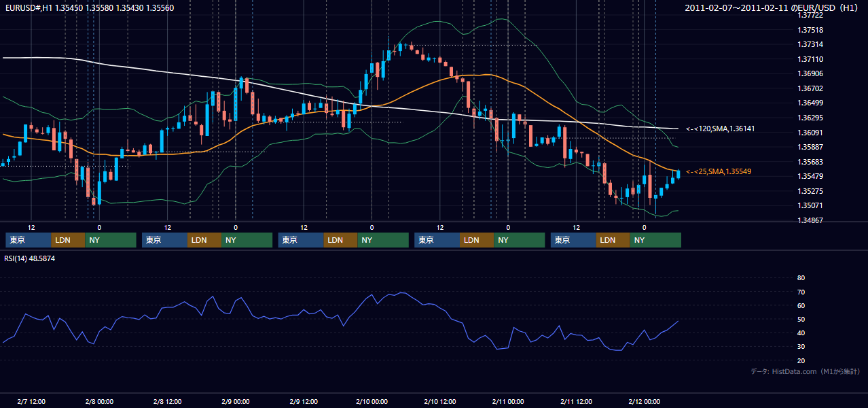Click price axis label 1.37518
The image size is (868, 408).
click(x=811, y=30)
